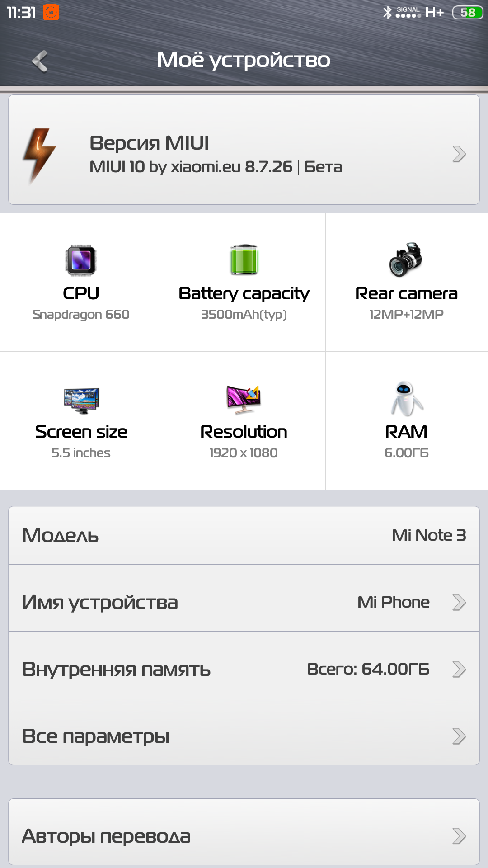Open the Все параметры row
The image size is (488, 868).
pos(244,732)
